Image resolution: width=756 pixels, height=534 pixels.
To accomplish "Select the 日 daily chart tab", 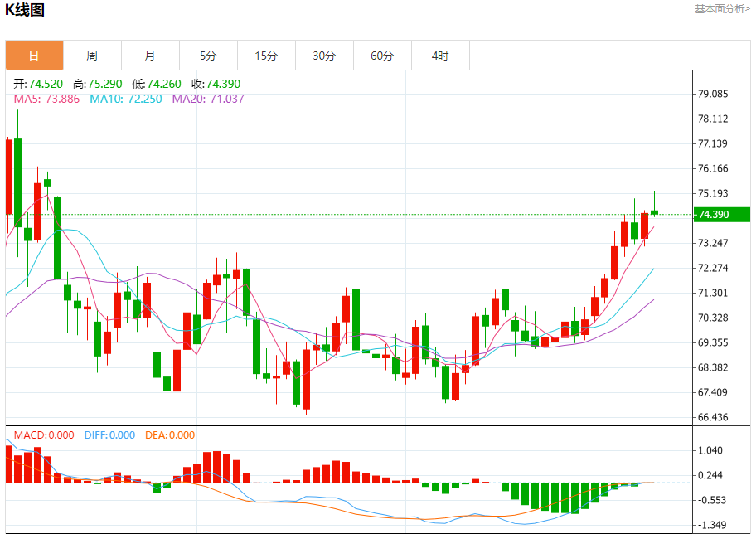I will [34, 56].
